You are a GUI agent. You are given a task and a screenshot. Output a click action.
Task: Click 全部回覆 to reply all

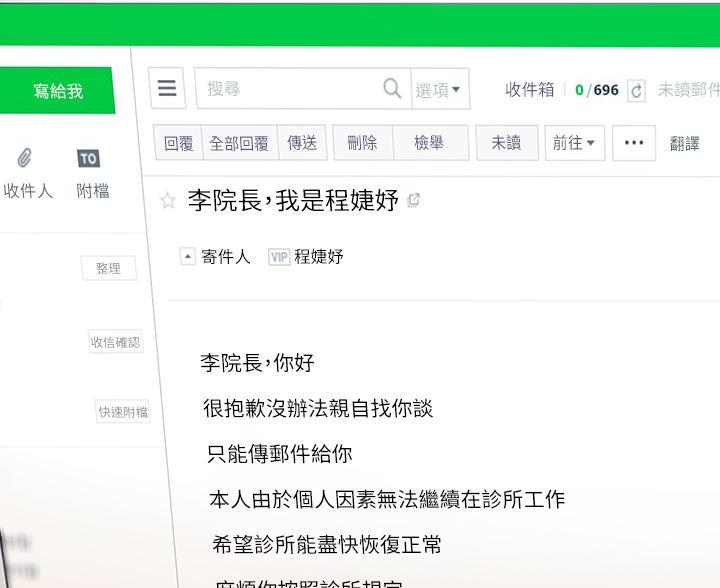[238, 143]
